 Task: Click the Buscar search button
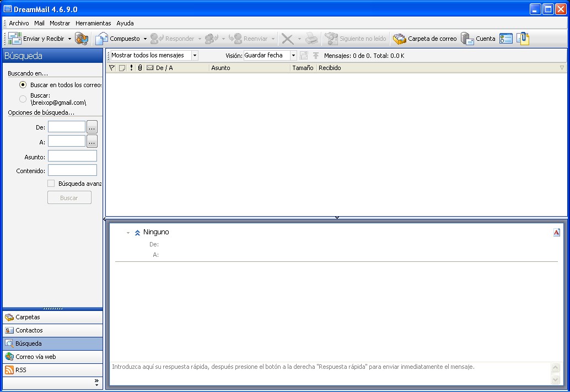[69, 198]
